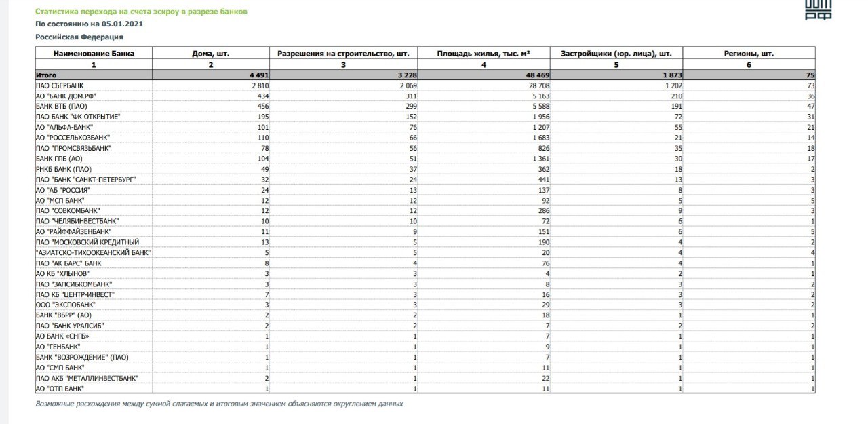This screenshot has height=424, width=868.
Task: Click the АО "РОССЕЛЬХОЗБАНК" row name
Action: 73,137
